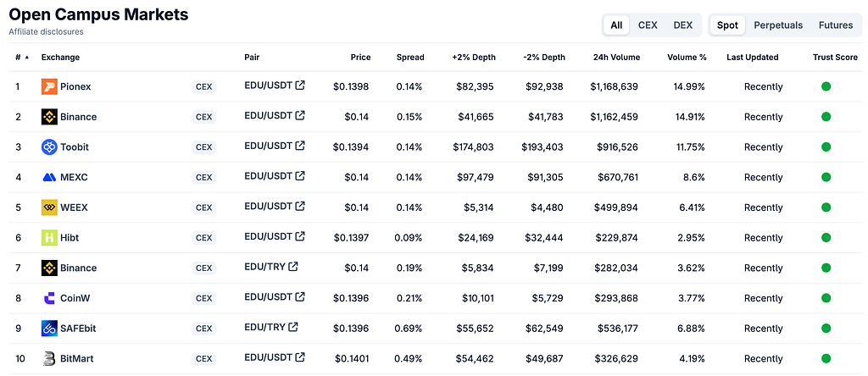The width and height of the screenshot is (868, 376).
Task: Click the MEXC exchange logo icon
Action: 49,178
